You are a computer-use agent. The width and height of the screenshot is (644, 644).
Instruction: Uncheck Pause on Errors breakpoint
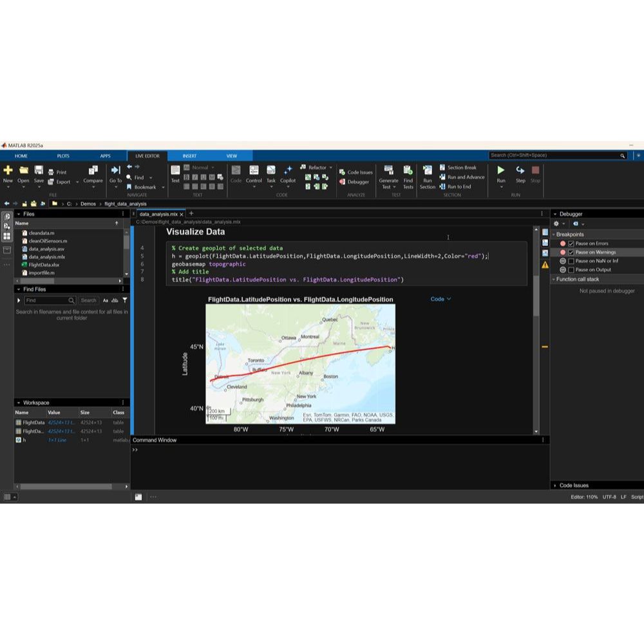[x=571, y=243]
